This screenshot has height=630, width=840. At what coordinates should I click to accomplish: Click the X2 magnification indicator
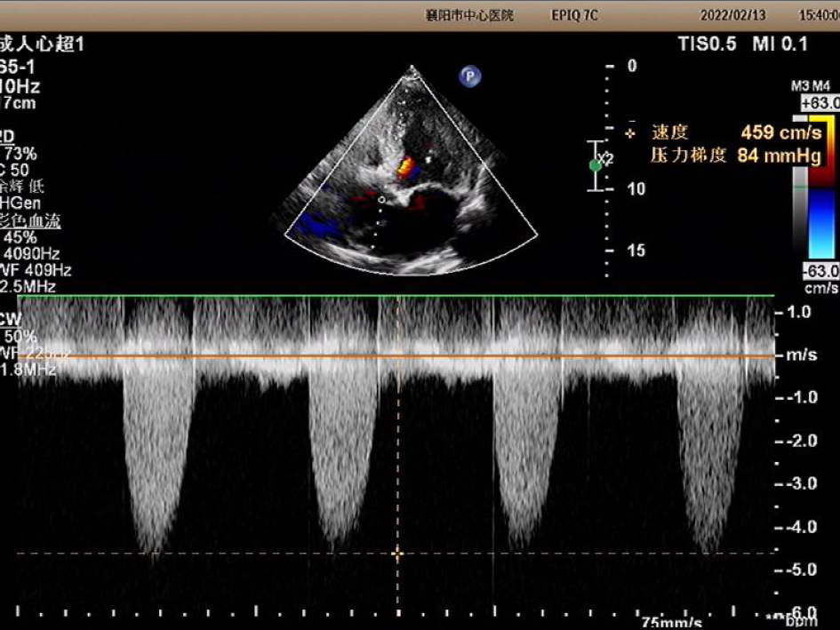(x=606, y=158)
